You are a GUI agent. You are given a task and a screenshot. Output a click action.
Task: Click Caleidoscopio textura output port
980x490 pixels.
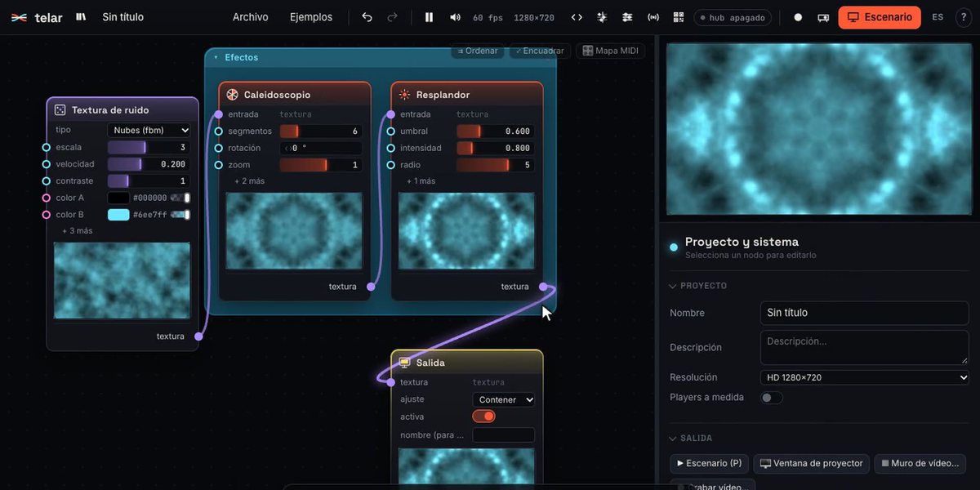pyautogui.click(x=371, y=287)
